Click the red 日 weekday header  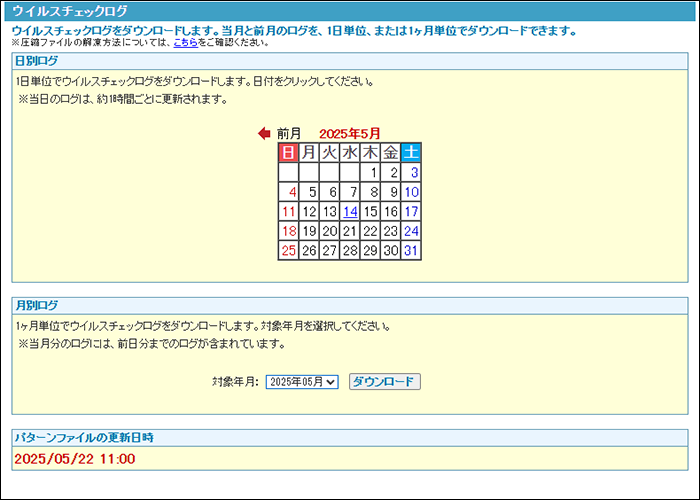[x=288, y=153]
